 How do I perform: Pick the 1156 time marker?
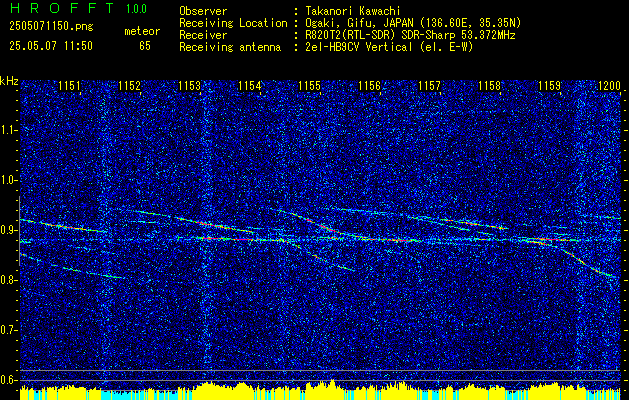(x=369, y=85)
